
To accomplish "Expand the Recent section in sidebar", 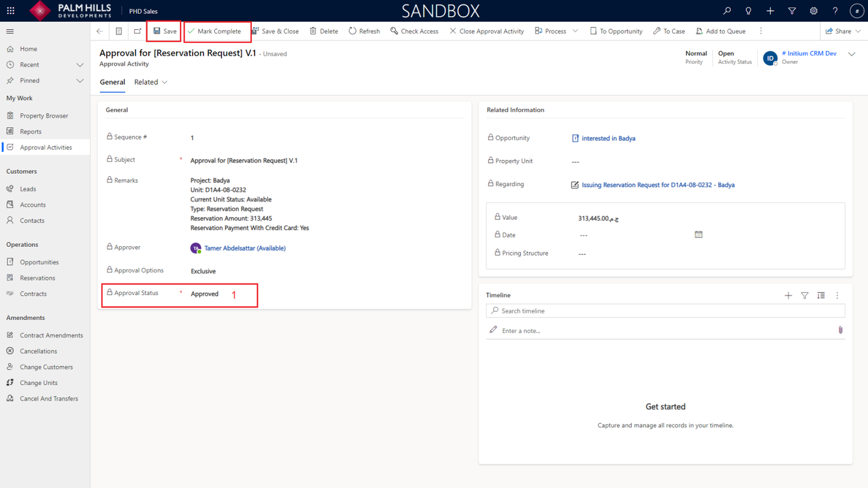I will tap(79, 64).
